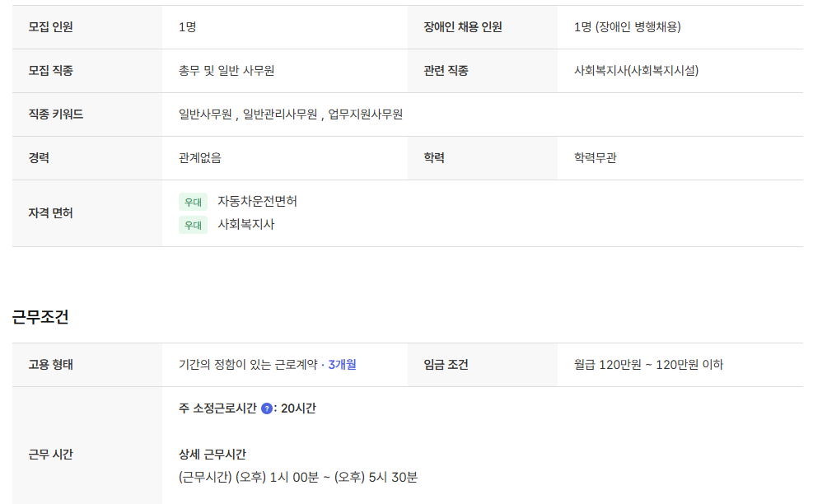Click the help icon beside 주 소정근로시간
This screenshot has height=504, width=827.
pos(267,408)
